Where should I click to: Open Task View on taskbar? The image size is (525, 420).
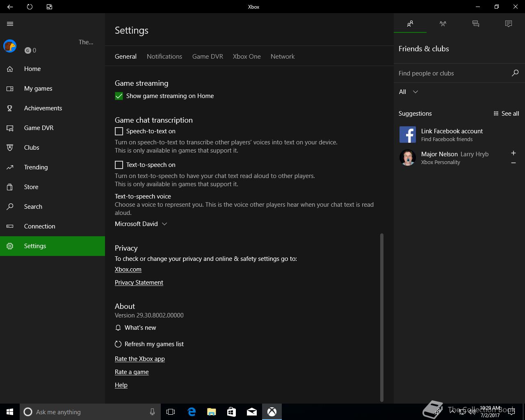[171, 412]
